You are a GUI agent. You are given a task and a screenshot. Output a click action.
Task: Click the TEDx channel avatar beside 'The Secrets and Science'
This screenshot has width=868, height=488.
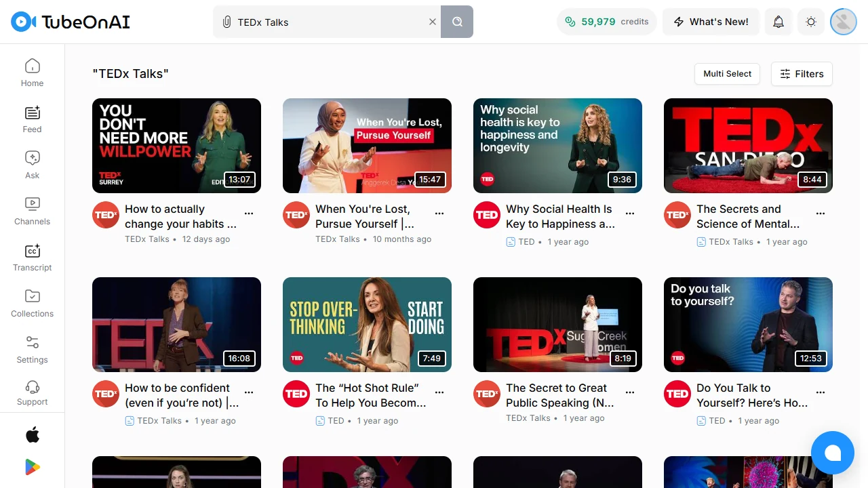[x=677, y=215]
